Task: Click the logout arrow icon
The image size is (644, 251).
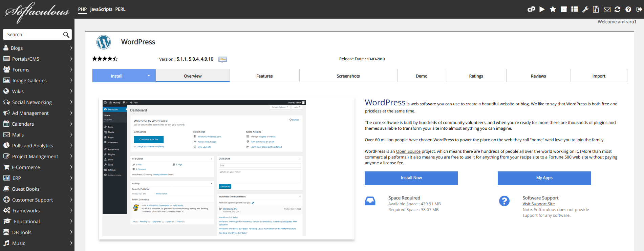Action: coord(639,9)
